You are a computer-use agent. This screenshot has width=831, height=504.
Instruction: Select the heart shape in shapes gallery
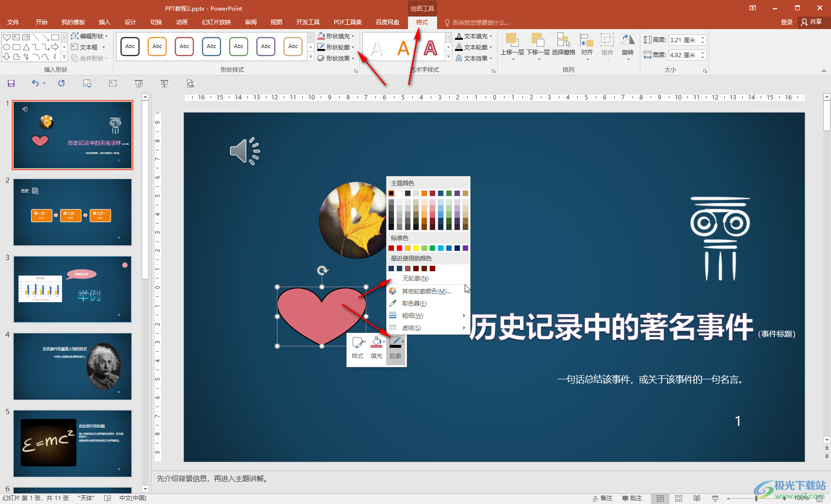point(7,37)
